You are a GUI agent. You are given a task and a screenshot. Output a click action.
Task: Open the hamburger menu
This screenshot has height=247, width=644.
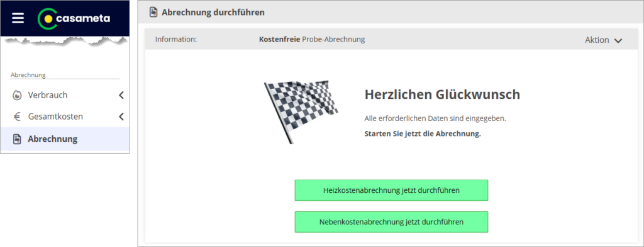click(18, 18)
